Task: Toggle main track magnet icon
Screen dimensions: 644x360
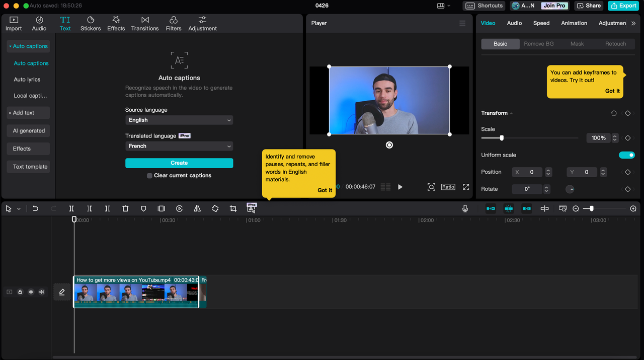Action: click(491, 208)
